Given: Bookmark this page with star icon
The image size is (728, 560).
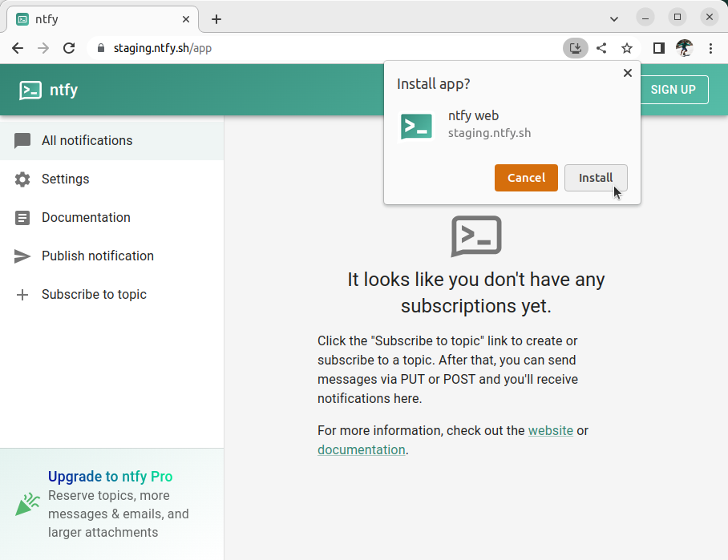Looking at the screenshot, I should (x=627, y=48).
